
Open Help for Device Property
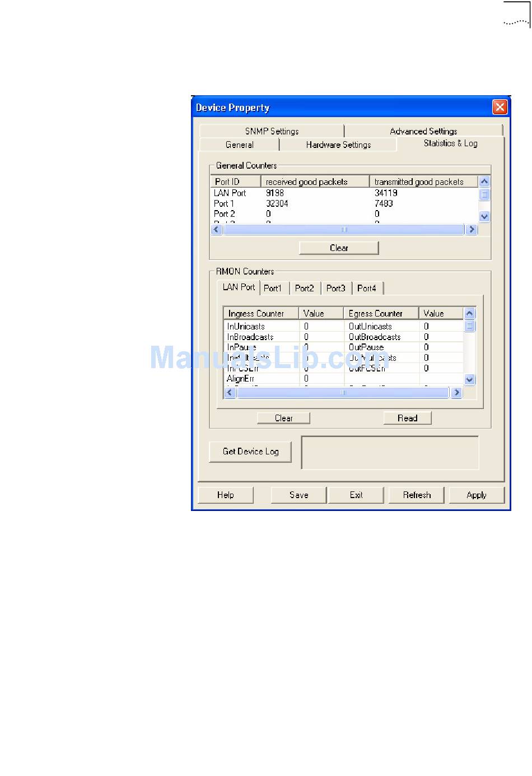pyautogui.click(x=226, y=495)
